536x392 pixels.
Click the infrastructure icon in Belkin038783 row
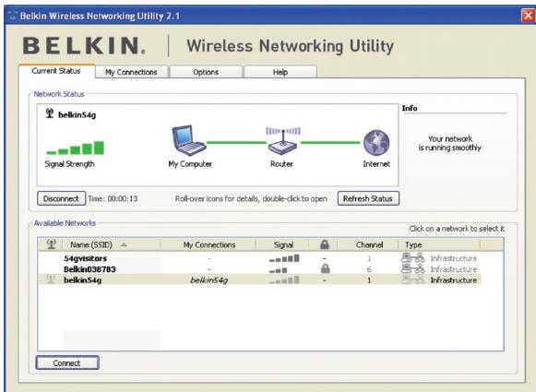click(x=413, y=268)
